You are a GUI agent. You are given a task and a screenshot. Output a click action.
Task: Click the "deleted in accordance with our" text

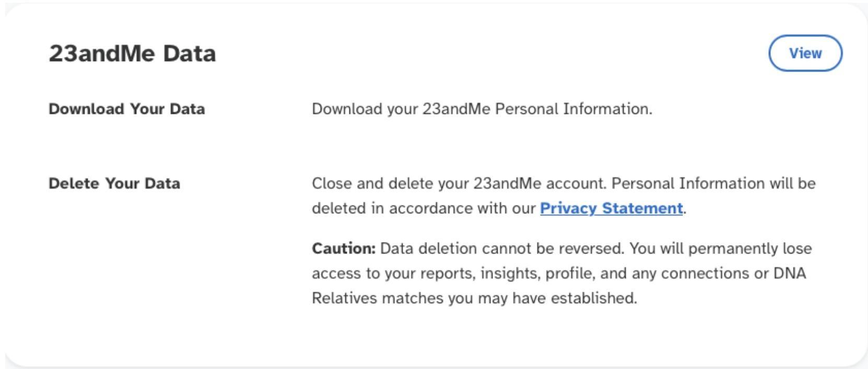tap(424, 209)
